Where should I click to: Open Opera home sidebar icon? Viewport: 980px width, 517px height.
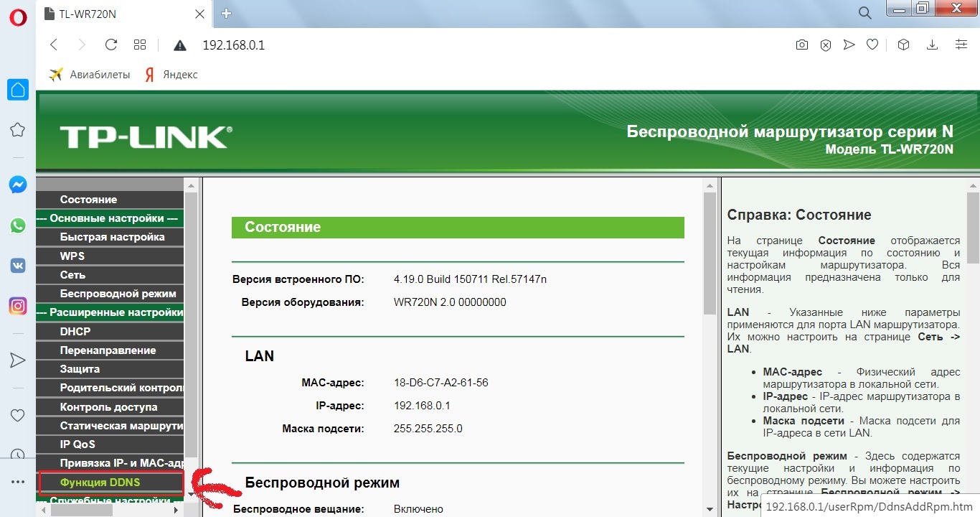[x=18, y=90]
